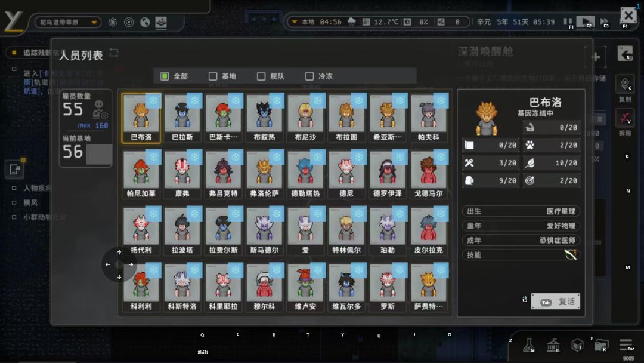Select the 布尼沙 character portrait
Screen dimensions: 644x363
(305, 118)
